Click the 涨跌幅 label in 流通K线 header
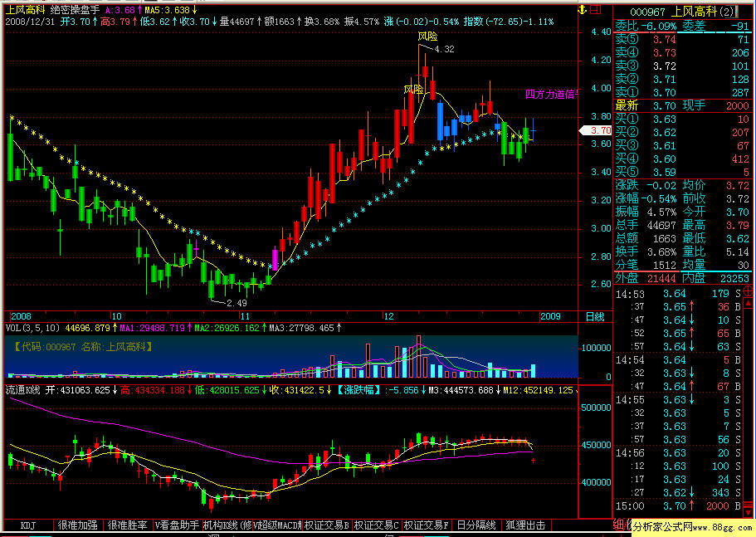This screenshot has height=537, width=756. 358,390
